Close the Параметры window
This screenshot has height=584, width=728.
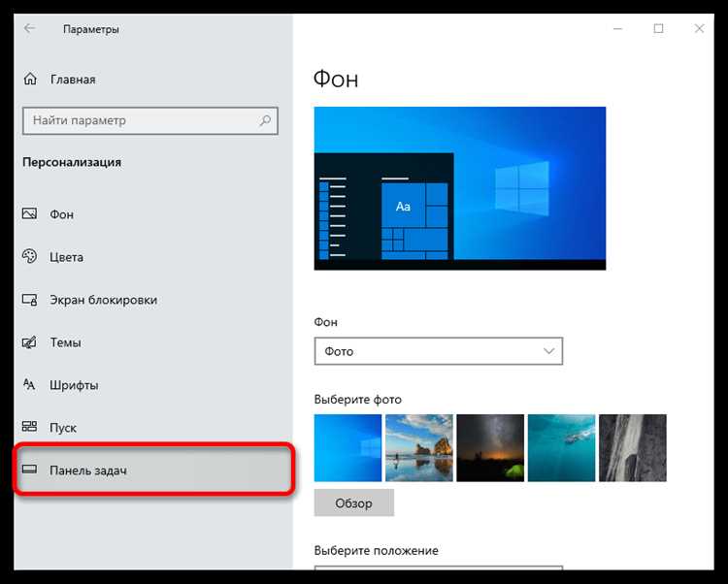click(699, 29)
